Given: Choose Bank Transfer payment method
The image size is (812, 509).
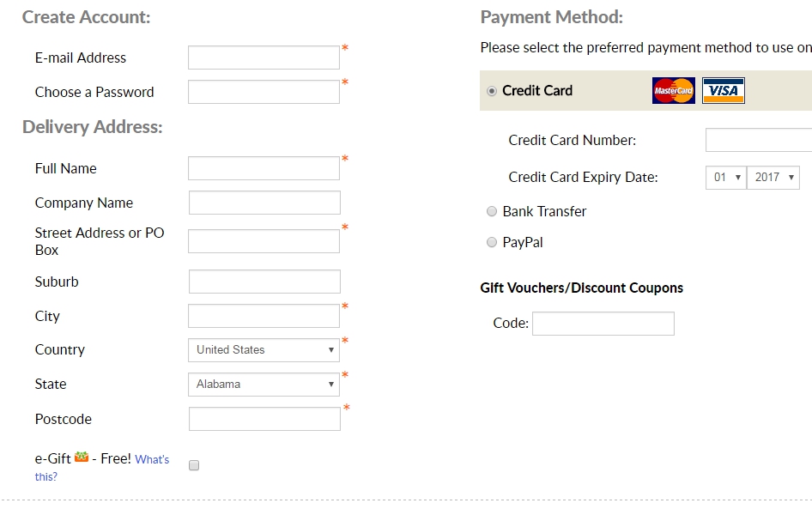Looking at the screenshot, I should pos(492,211).
